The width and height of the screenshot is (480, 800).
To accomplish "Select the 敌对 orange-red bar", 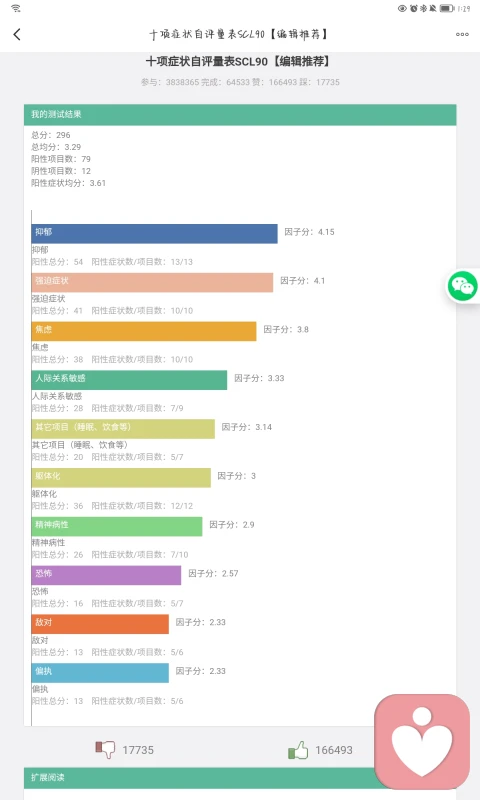I will [x=100, y=624].
